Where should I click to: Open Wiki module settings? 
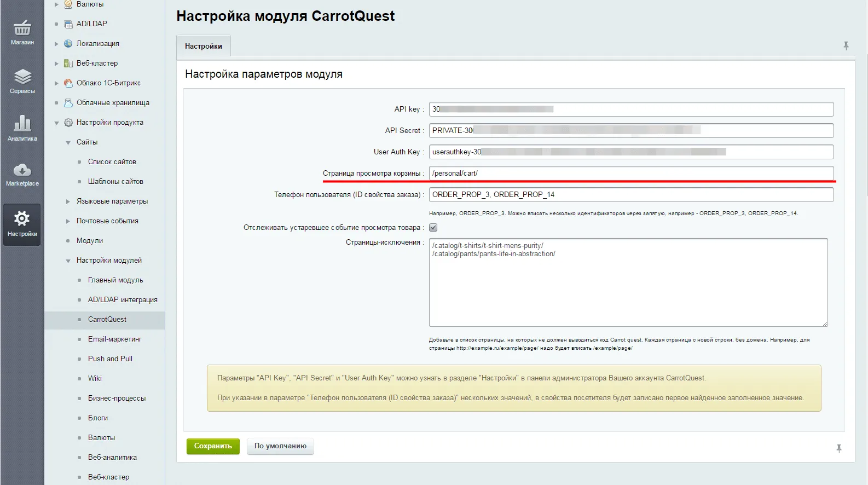[95, 379]
